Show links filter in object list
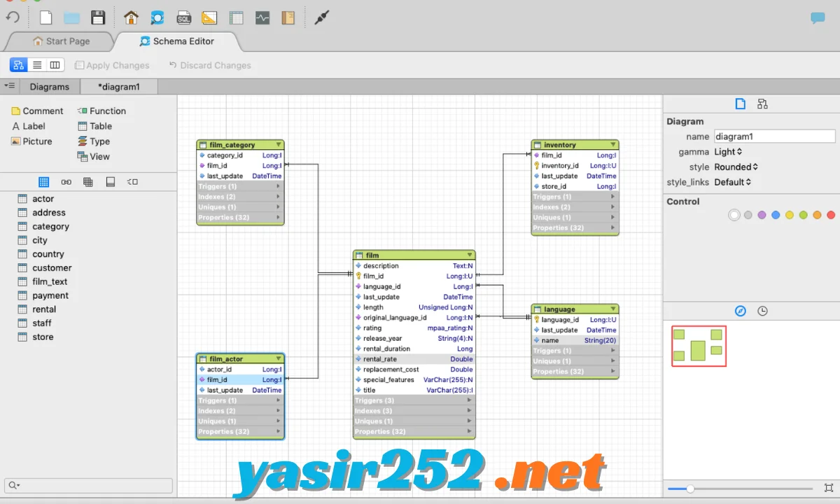Screen dimensions: 840x504 [66, 182]
